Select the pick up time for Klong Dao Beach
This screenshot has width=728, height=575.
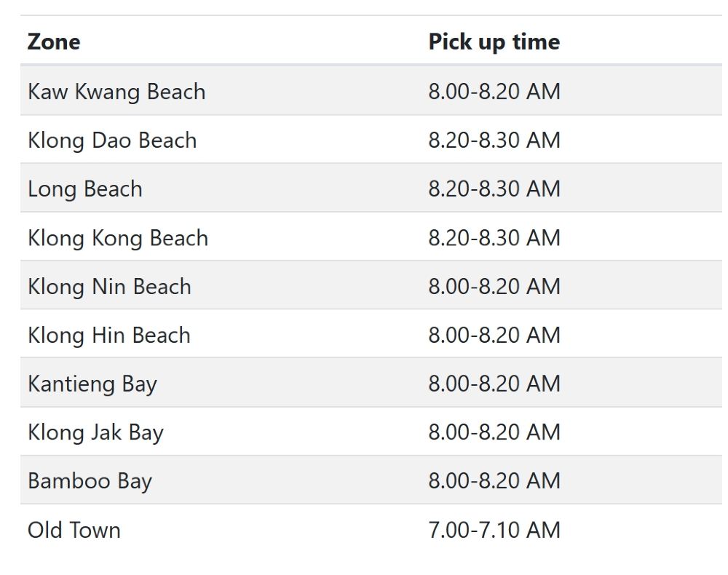[x=494, y=140]
